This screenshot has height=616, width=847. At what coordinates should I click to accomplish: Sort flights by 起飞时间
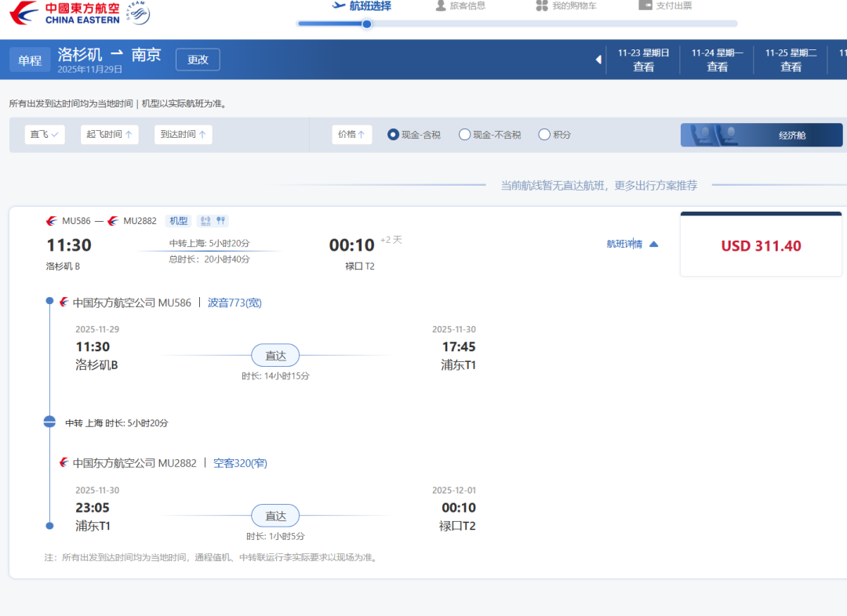pos(109,135)
